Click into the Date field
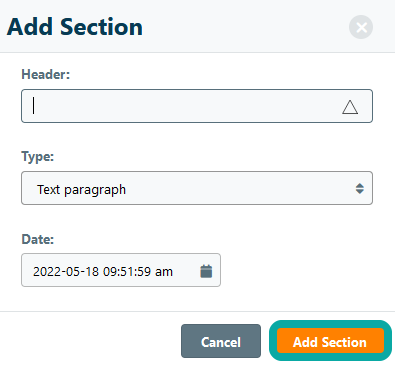This screenshot has height=369, width=395. click(x=121, y=270)
